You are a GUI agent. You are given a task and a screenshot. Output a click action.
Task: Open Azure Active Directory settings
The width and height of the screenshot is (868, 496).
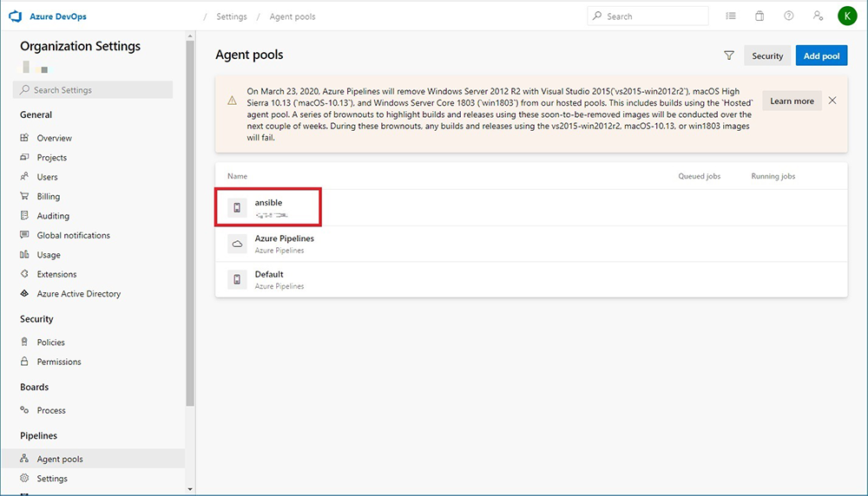pyautogui.click(x=79, y=294)
